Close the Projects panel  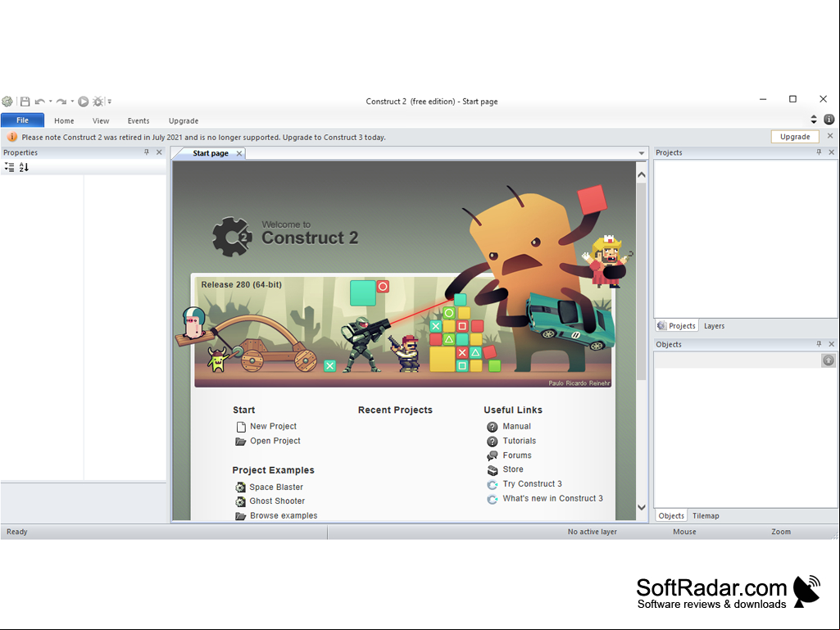(x=832, y=152)
